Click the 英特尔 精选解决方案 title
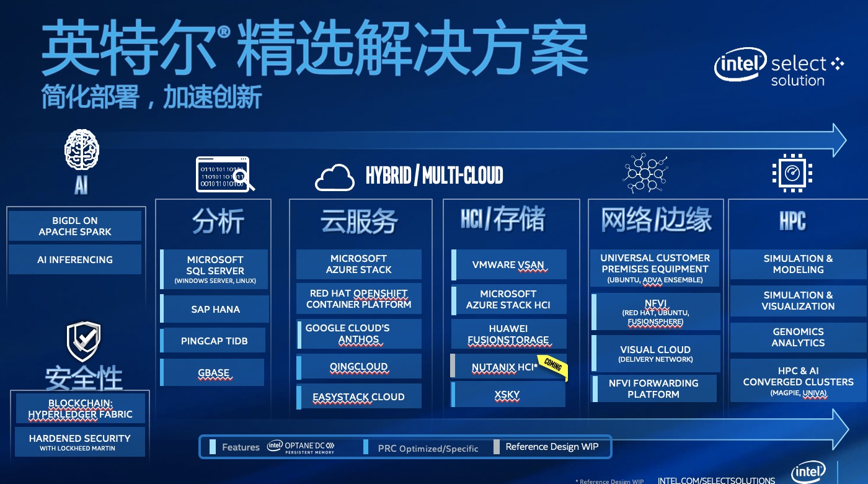 pos(314,47)
